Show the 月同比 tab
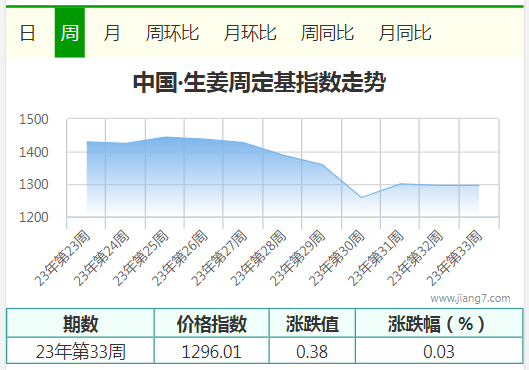 [x=405, y=33]
